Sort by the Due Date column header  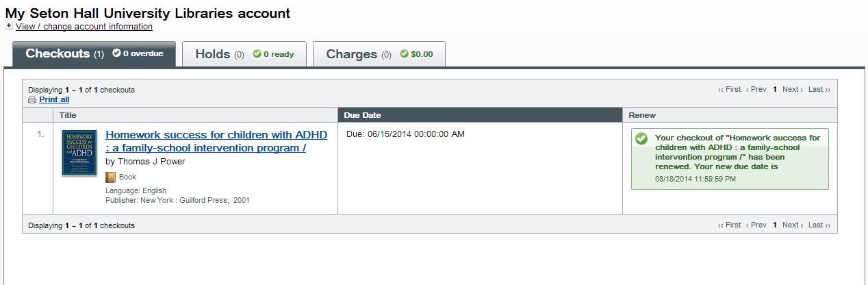pyautogui.click(x=363, y=115)
